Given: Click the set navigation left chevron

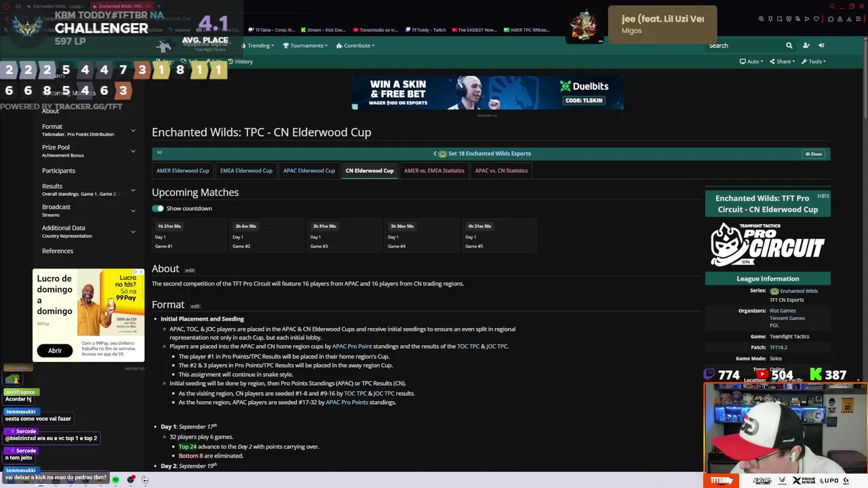Looking at the screenshot, I should coord(435,154).
